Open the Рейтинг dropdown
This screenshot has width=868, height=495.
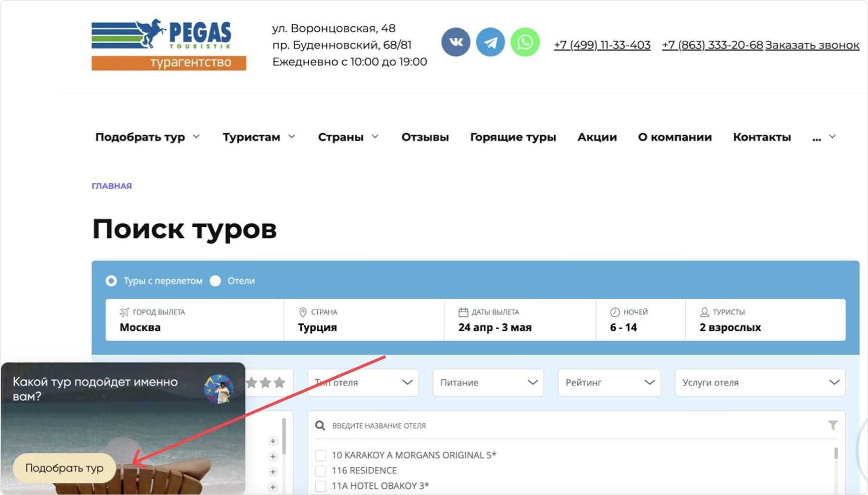coord(608,382)
